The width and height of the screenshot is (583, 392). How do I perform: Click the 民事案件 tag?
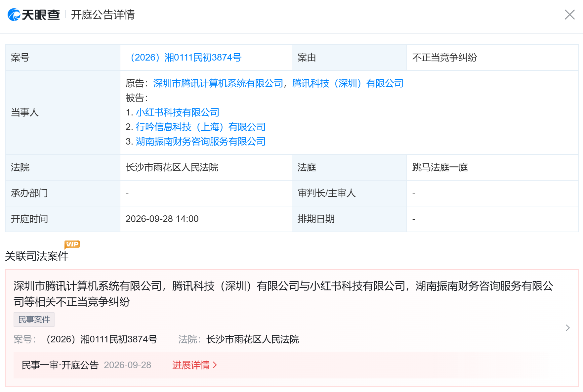click(34, 320)
